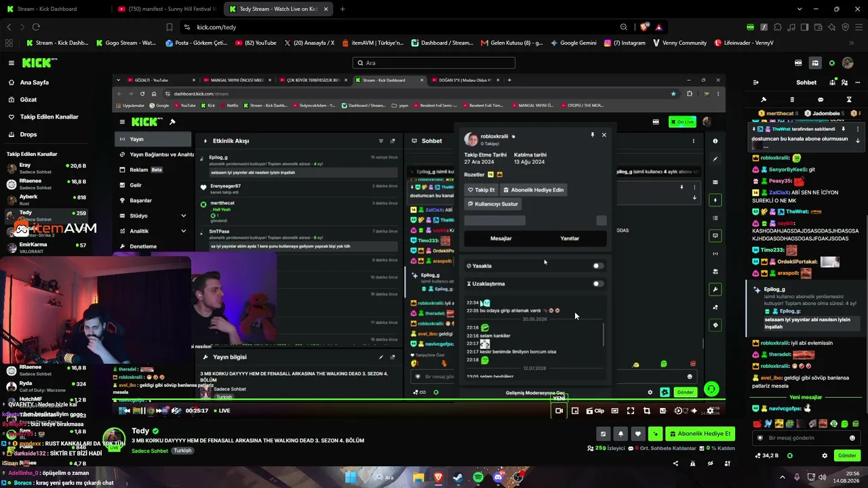Open Eray's channel from followed list
Image resolution: width=868 pixels, height=488 pixels.
tap(46, 168)
